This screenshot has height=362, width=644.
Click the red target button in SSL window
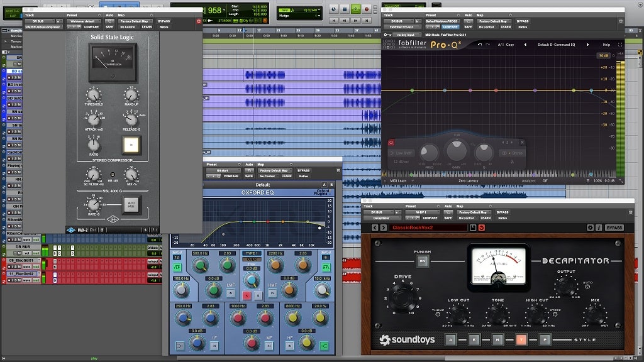point(199,21)
